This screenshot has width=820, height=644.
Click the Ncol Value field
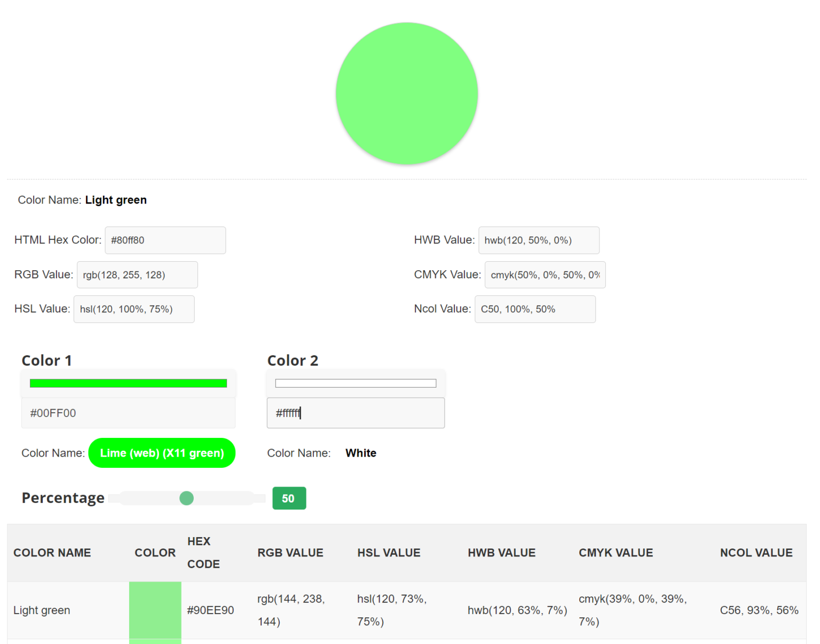coord(535,309)
